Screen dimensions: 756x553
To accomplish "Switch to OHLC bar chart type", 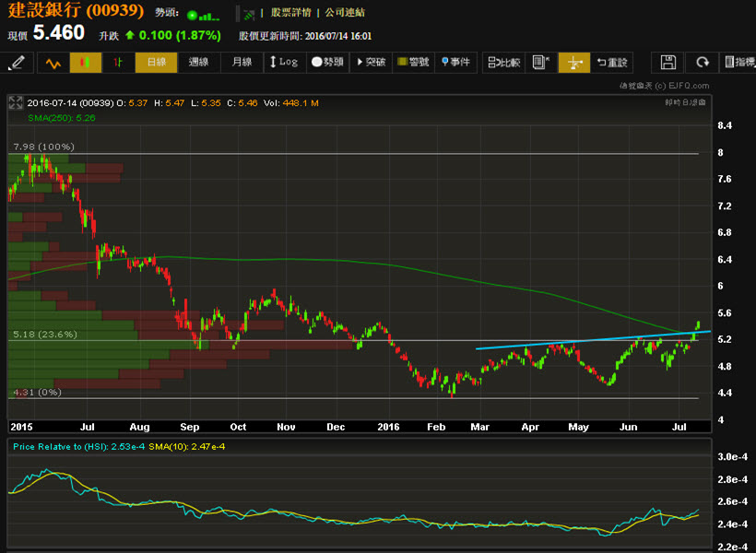I will tap(118, 62).
